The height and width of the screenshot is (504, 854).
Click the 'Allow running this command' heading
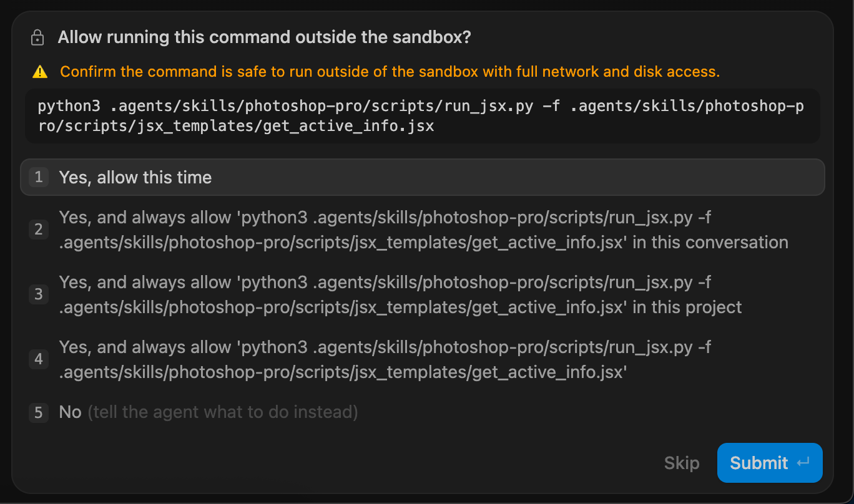264,37
